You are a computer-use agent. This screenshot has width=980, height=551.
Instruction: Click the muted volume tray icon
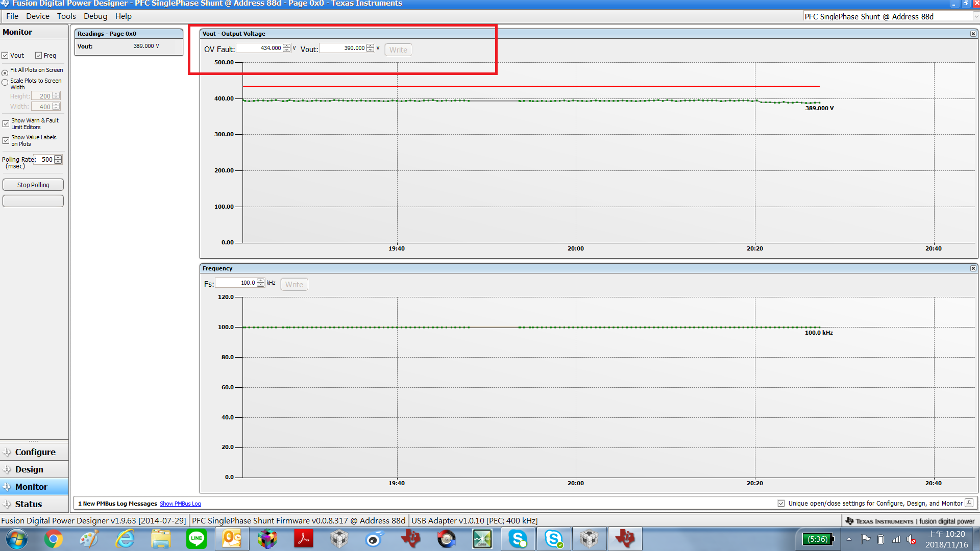(x=912, y=539)
